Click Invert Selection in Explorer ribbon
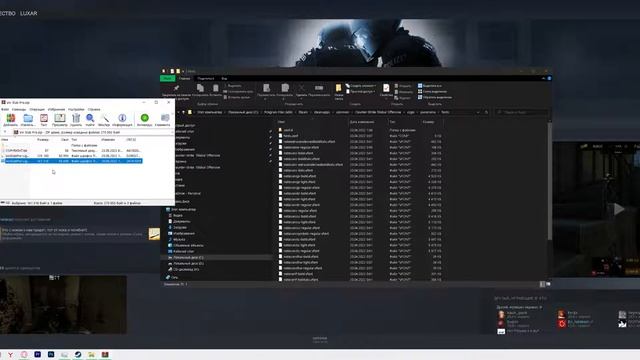Screen dimensions: 640x360 coord(434,97)
